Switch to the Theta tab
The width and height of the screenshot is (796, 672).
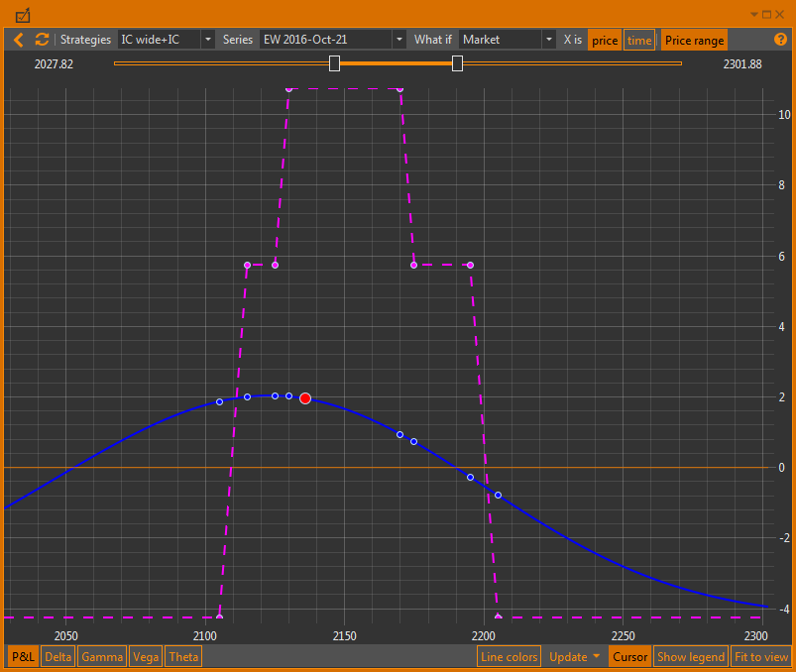coord(183,657)
